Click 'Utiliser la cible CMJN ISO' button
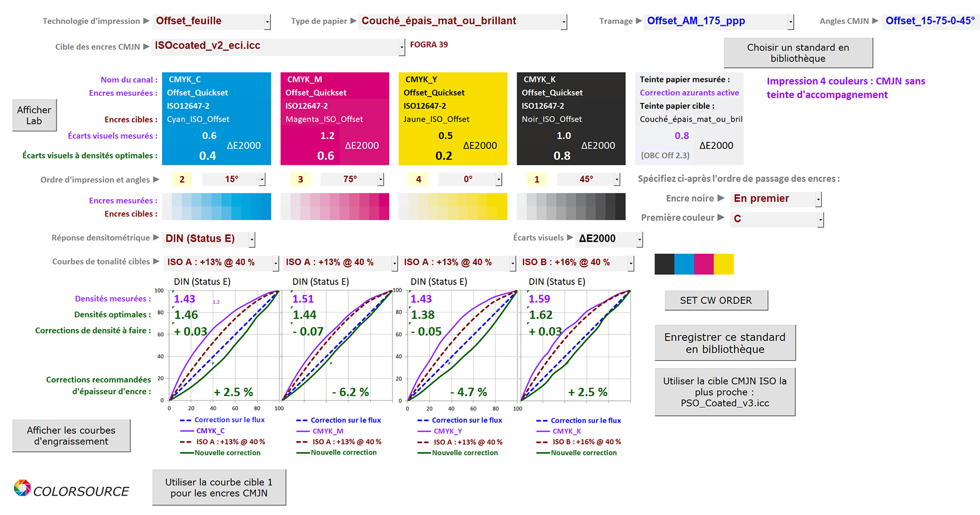 click(725, 392)
